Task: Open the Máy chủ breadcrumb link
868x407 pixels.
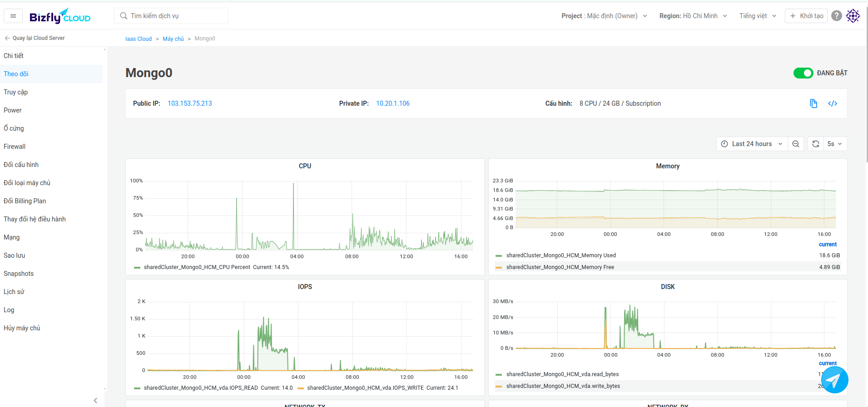Action: pyautogui.click(x=173, y=39)
